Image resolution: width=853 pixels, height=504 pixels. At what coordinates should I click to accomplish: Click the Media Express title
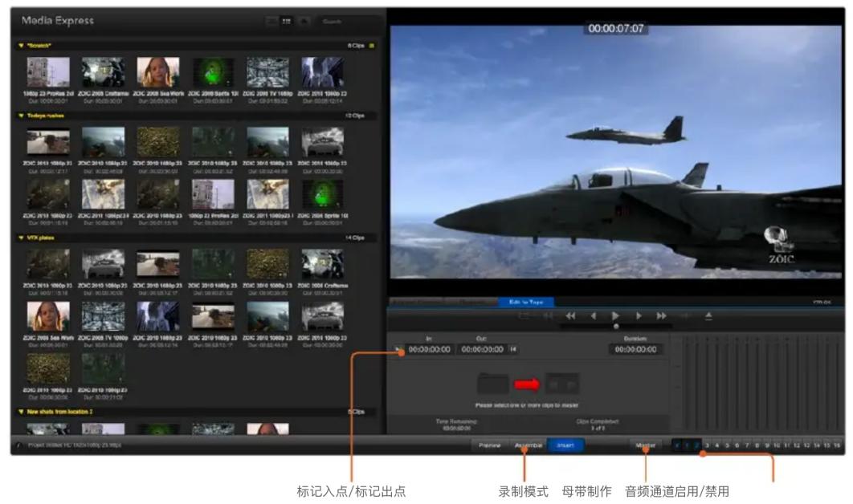coord(58,21)
